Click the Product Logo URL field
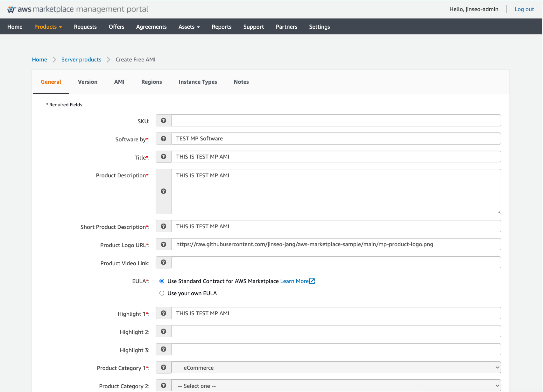Image resolution: width=543 pixels, height=392 pixels. [336, 244]
